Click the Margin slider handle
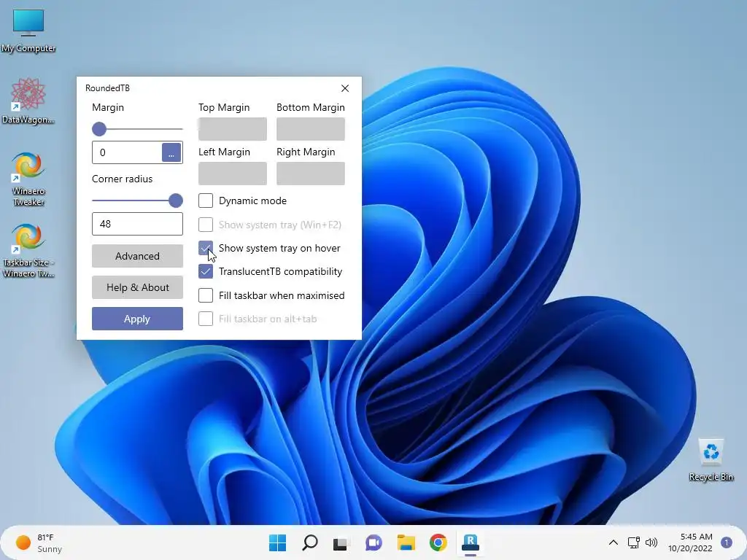 (x=99, y=129)
